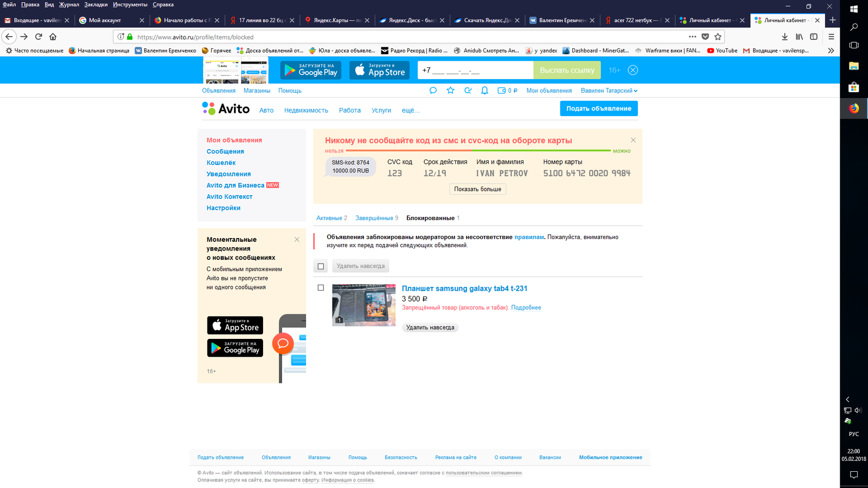Open the правилам link in moderator notice
Viewport: 868px width, 488px height.
pos(529,237)
